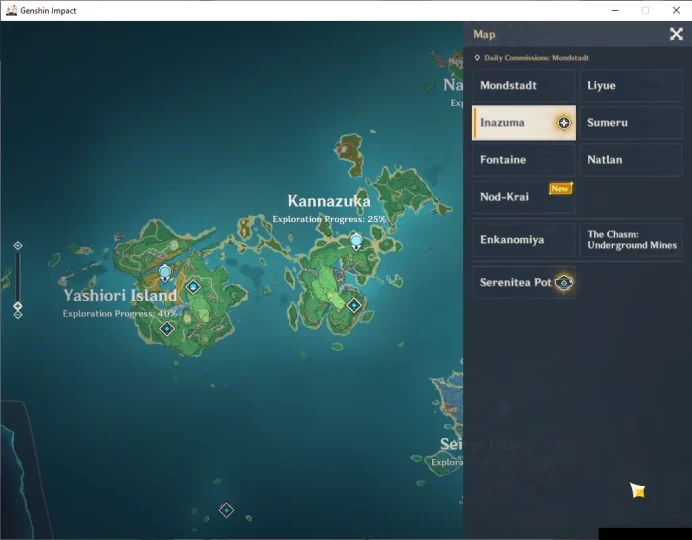Select southern Yashiori Island teleport waypoint
692x540 pixels.
point(166,329)
